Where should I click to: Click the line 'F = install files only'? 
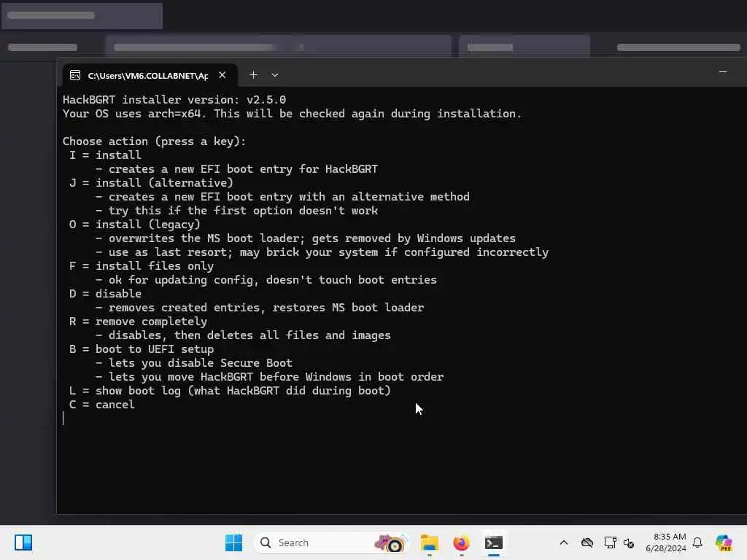(x=141, y=265)
